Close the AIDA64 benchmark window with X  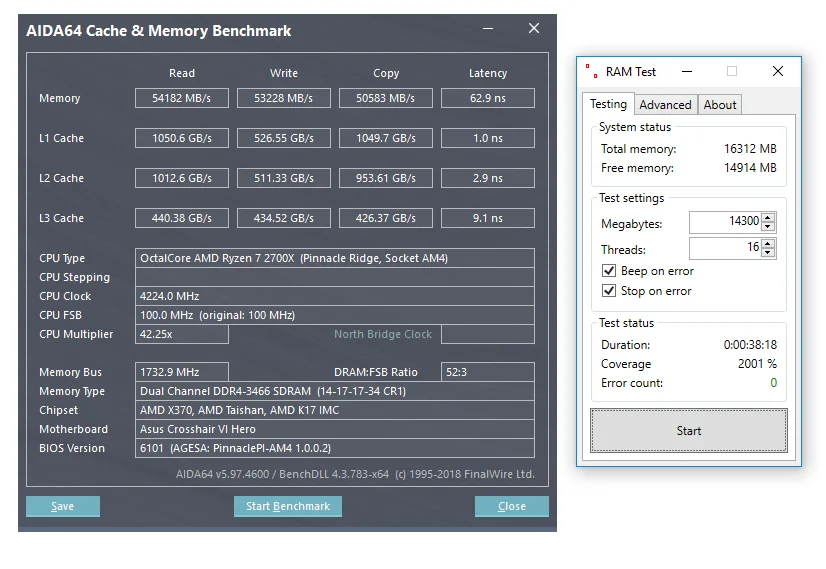click(x=534, y=28)
